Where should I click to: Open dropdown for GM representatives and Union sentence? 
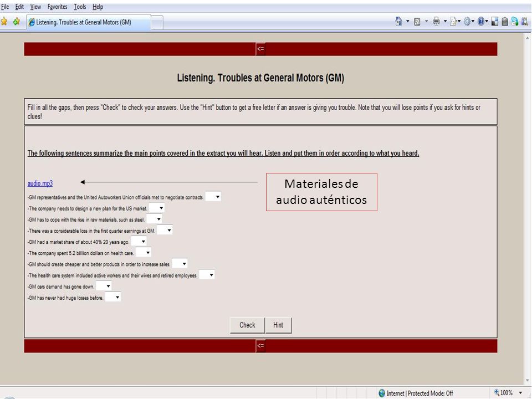coord(213,196)
